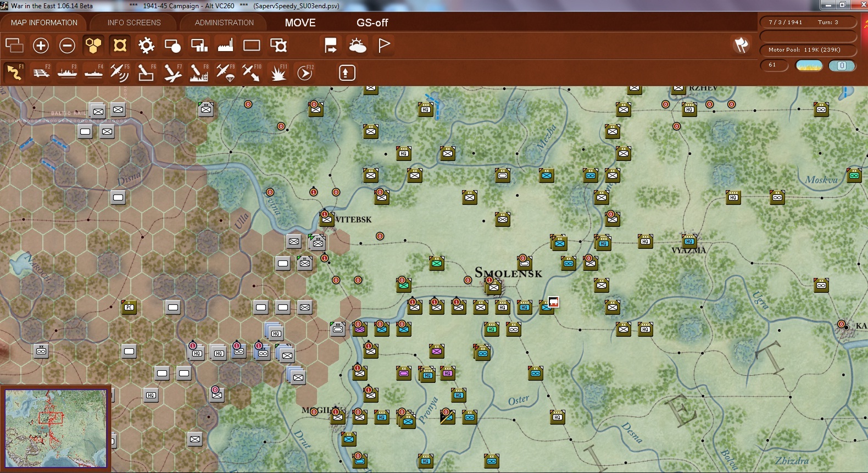The height and width of the screenshot is (473, 868).
Task: Select the unit stack on Smolensk
Action: click(x=493, y=286)
